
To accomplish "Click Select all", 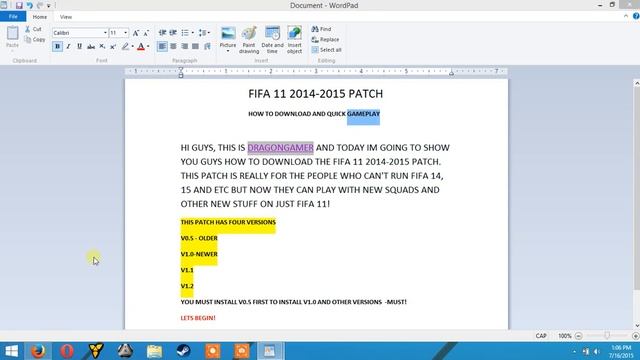I will (x=326, y=50).
